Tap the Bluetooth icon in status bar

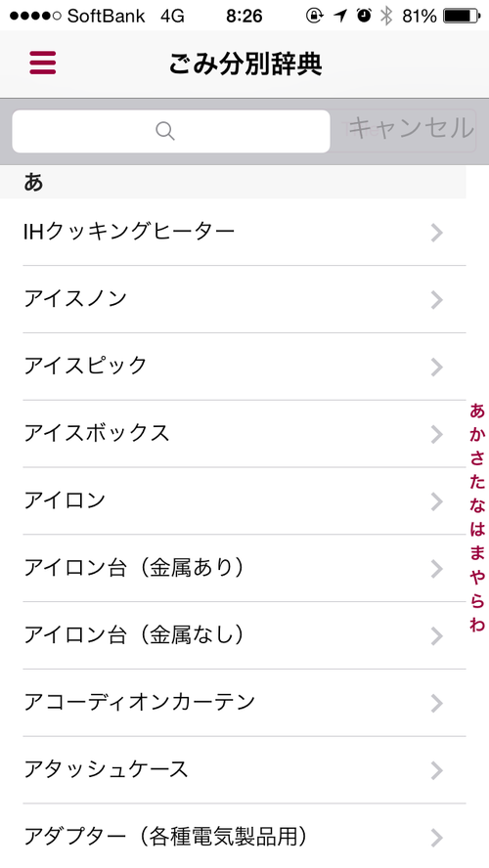(386, 17)
